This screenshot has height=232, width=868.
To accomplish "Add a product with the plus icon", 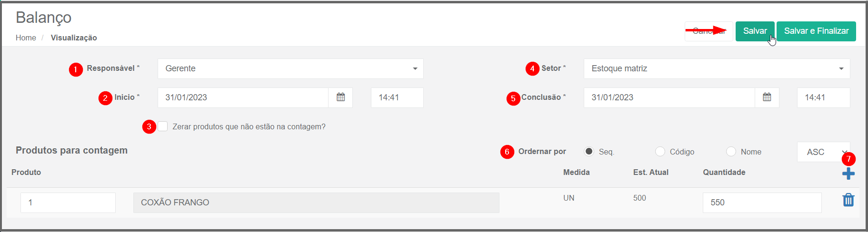I will click(x=848, y=174).
